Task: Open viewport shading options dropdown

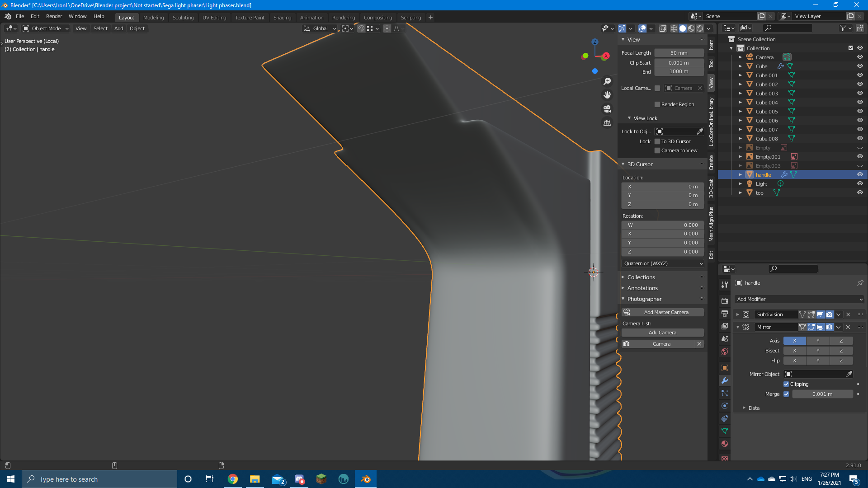Action: 709,28
